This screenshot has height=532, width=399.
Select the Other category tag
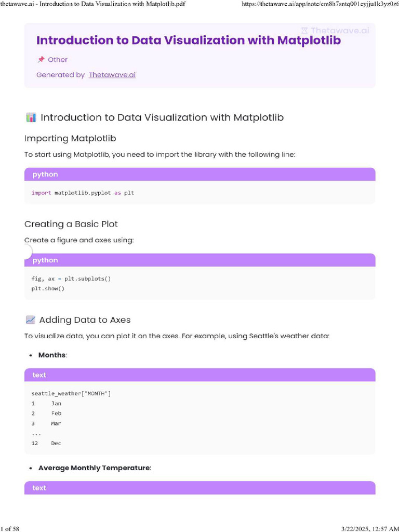tap(58, 60)
